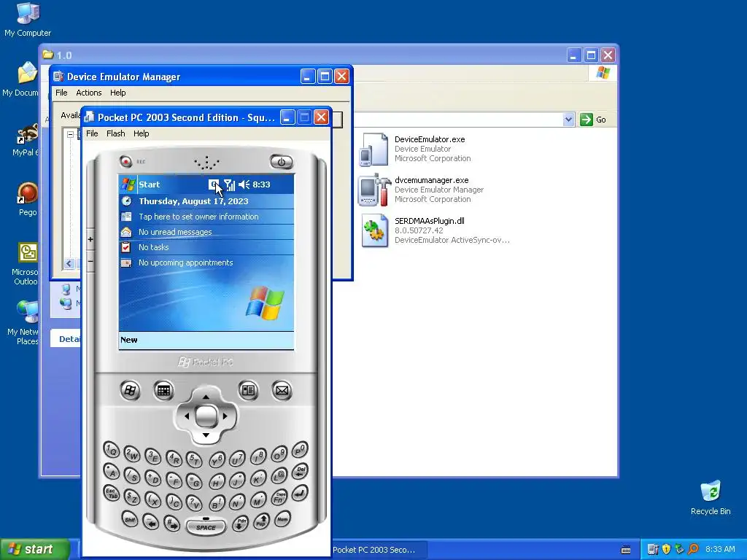Push the volume up plus side button
Viewport: 747px width, 560px height.
pos(90,239)
